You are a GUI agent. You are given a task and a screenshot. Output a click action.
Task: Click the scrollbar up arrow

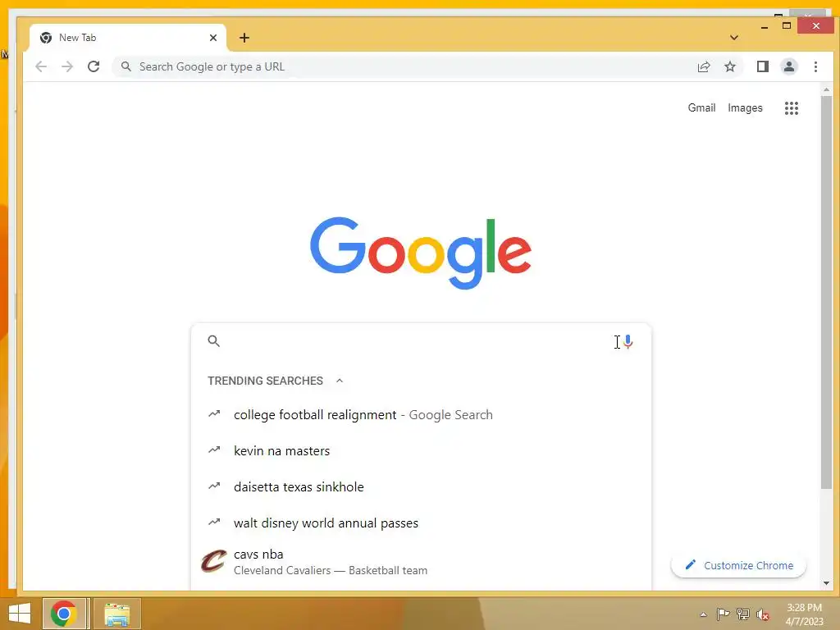826,90
